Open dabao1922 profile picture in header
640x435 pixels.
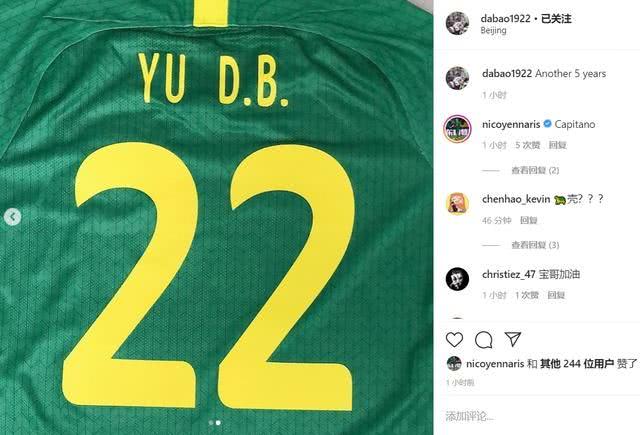coord(457,23)
